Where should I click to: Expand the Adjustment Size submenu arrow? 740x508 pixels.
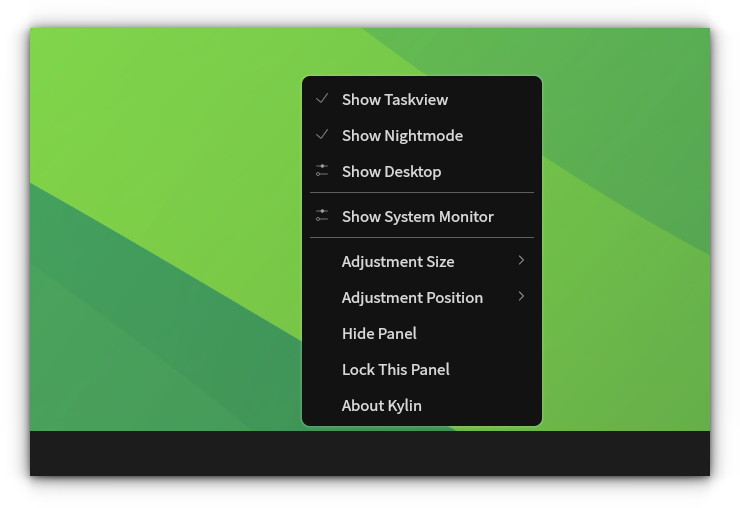coord(521,261)
